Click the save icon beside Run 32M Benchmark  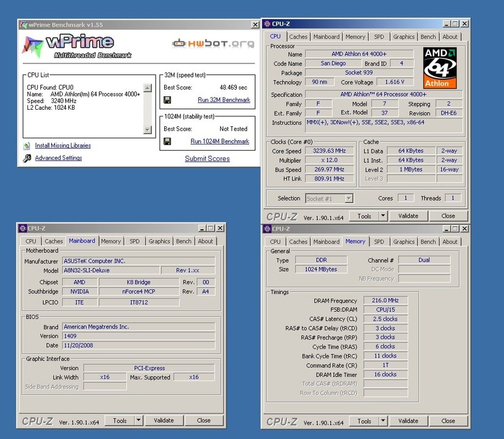tap(167, 100)
